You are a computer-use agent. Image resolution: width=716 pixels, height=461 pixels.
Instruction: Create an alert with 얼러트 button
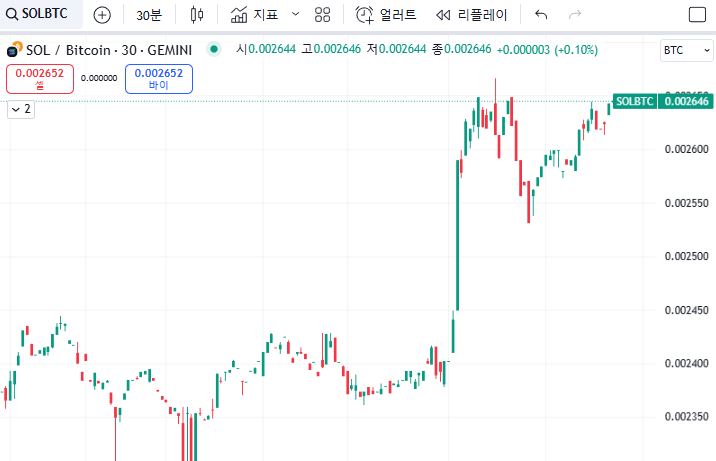pyautogui.click(x=386, y=15)
